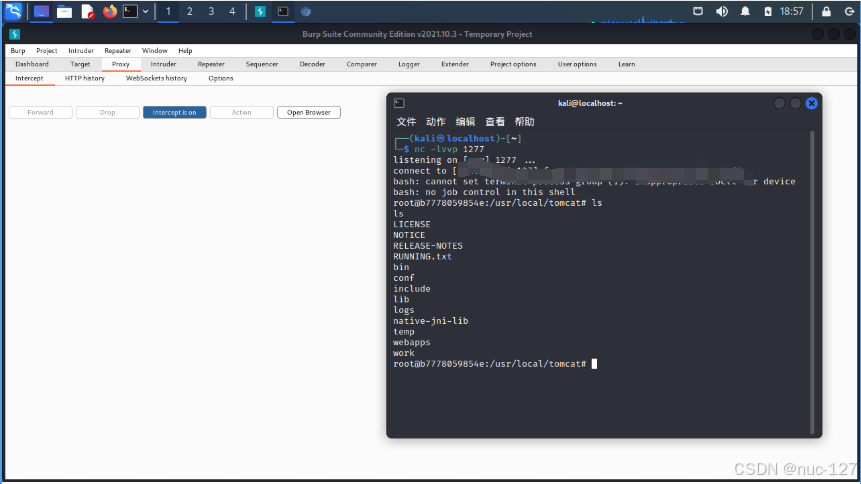Open the Extender tab
This screenshot has width=861, height=484.
coord(455,64)
